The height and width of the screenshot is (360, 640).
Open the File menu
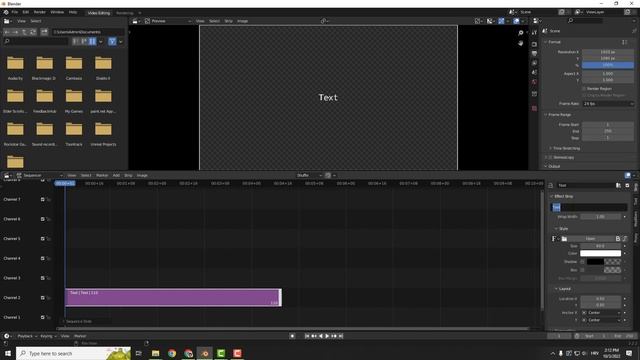tap(15, 12)
